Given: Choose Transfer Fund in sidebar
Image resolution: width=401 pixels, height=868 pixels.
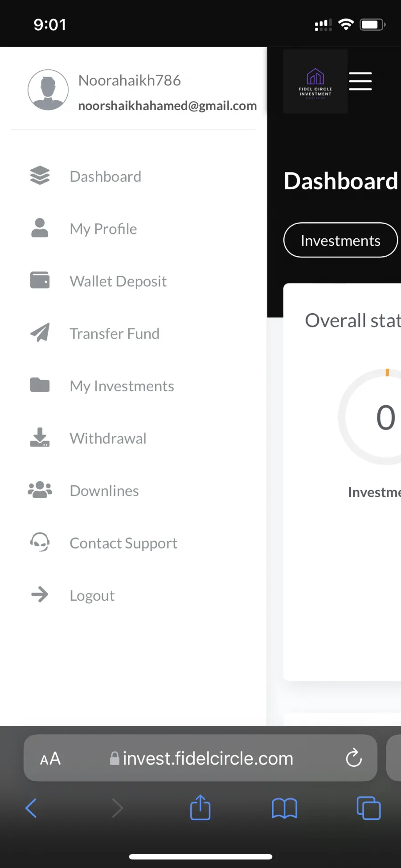Looking at the screenshot, I should coord(114,333).
